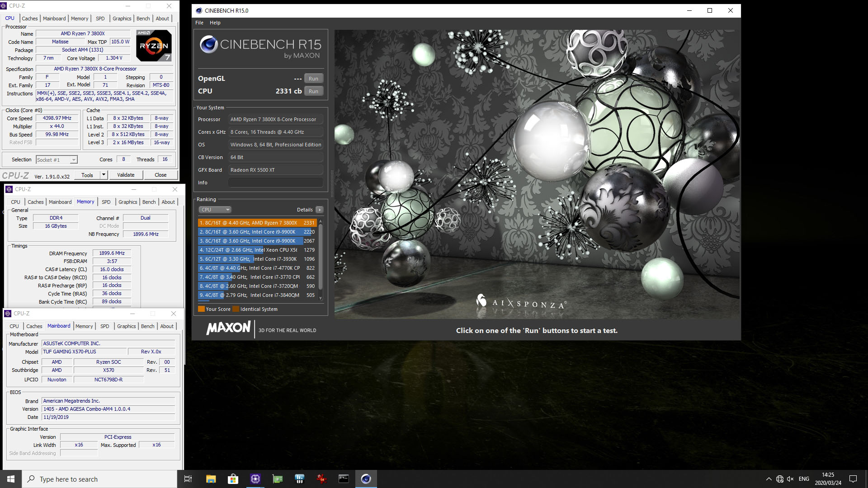Select the Ryzen 7 3800X ranking row
868x488 pixels.
pos(257,223)
